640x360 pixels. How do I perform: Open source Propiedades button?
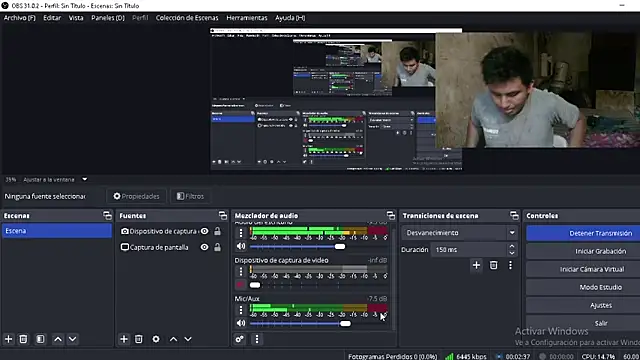[136, 196]
